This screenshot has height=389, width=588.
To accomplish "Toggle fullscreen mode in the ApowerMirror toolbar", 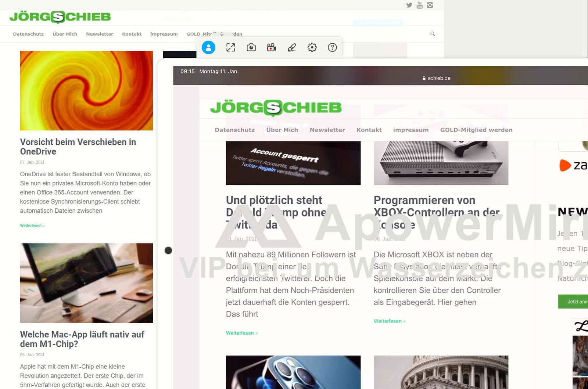I will click(x=231, y=47).
